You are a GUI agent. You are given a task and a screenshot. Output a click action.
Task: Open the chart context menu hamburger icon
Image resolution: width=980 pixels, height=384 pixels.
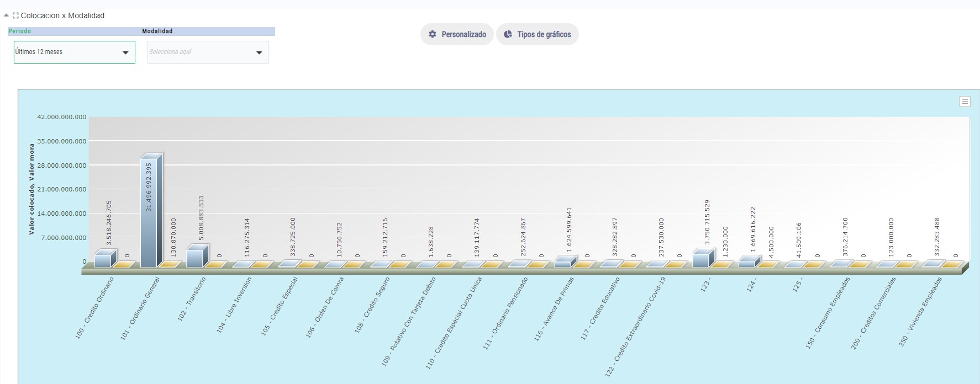tap(965, 102)
